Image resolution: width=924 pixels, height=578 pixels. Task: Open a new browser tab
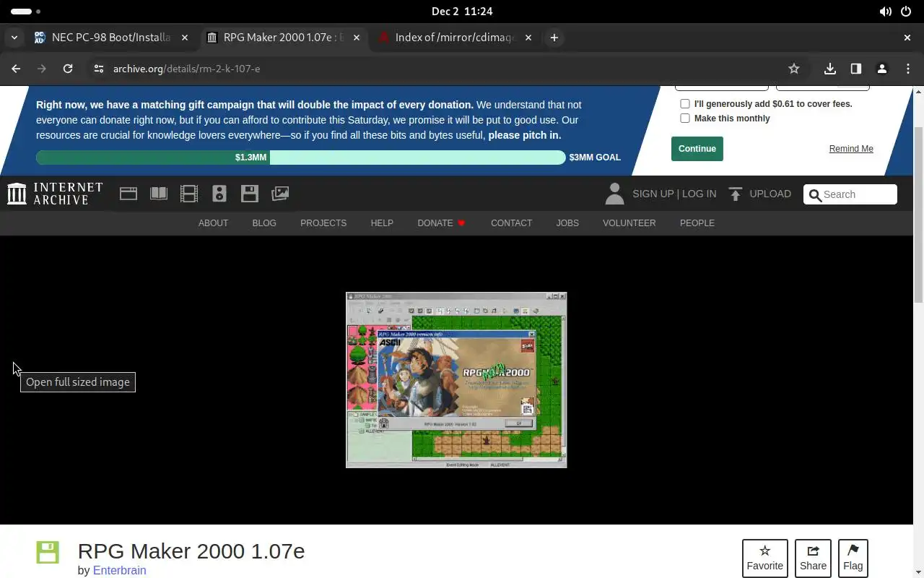pos(554,38)
